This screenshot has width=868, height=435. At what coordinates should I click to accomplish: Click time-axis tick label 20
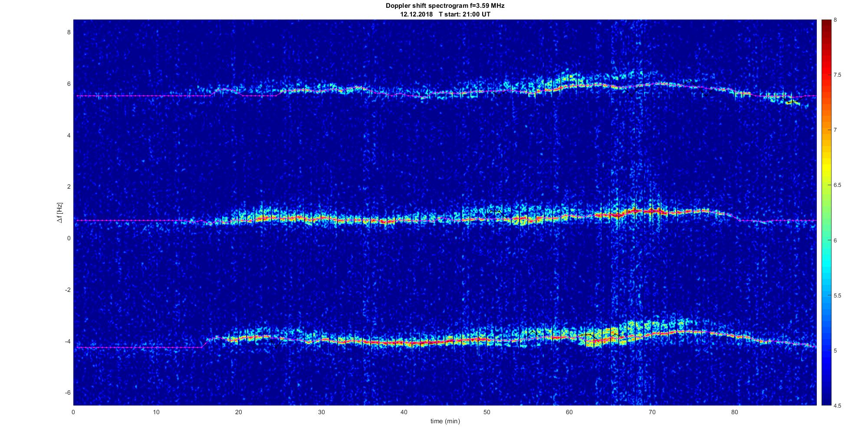[239, 412]
